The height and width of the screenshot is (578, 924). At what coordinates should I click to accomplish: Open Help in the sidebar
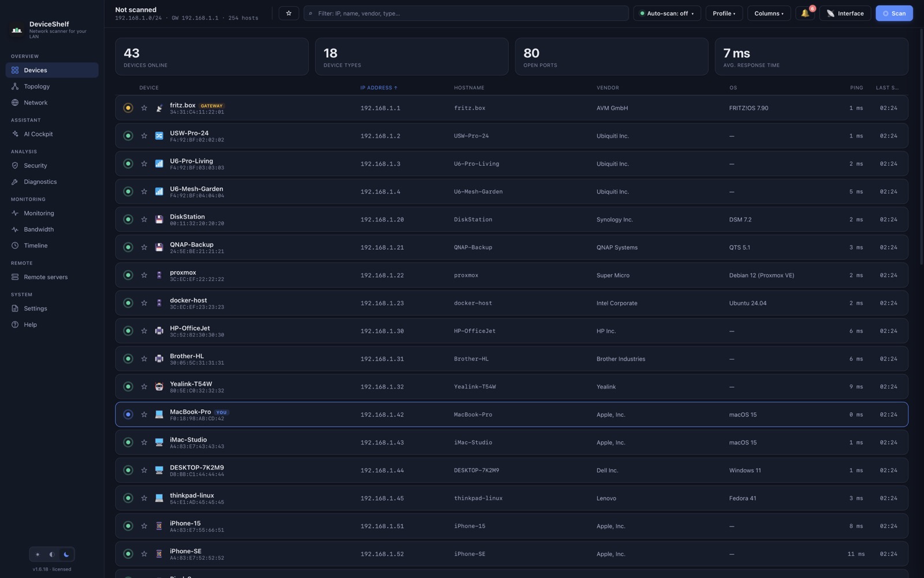52,325
